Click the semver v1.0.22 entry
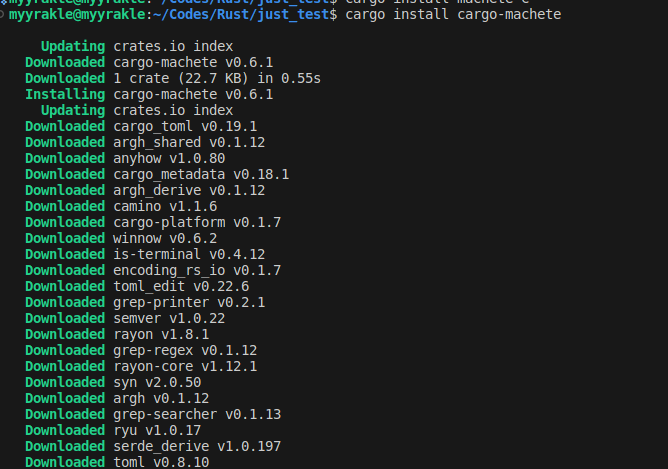668x469 pixels. pos(169,318)
